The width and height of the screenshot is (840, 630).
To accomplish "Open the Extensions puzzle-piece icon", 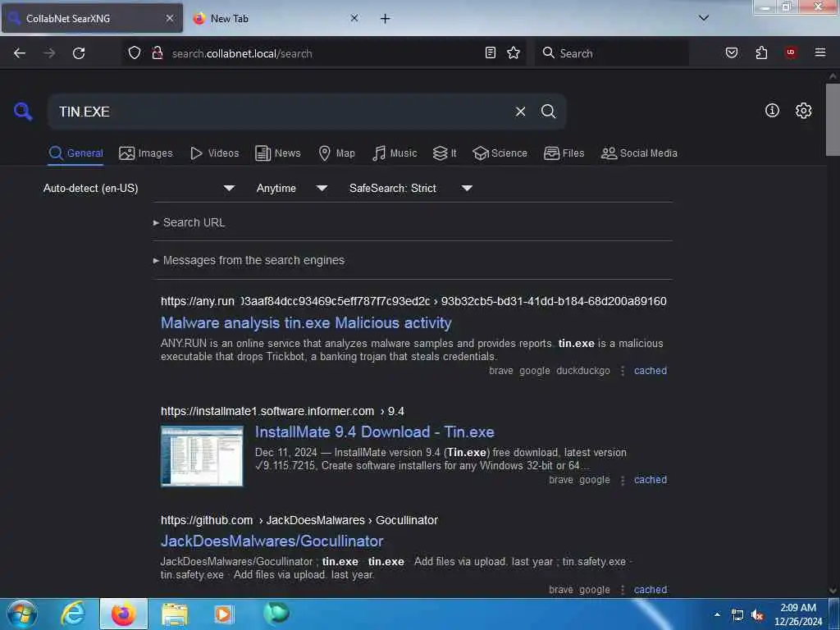I will (x=761, y=52).
